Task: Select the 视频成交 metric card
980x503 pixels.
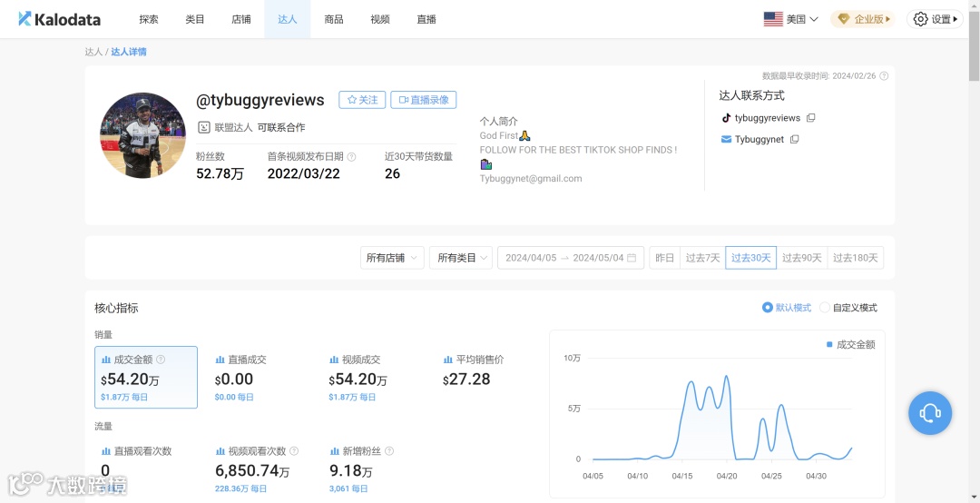Action: (374, 378)
